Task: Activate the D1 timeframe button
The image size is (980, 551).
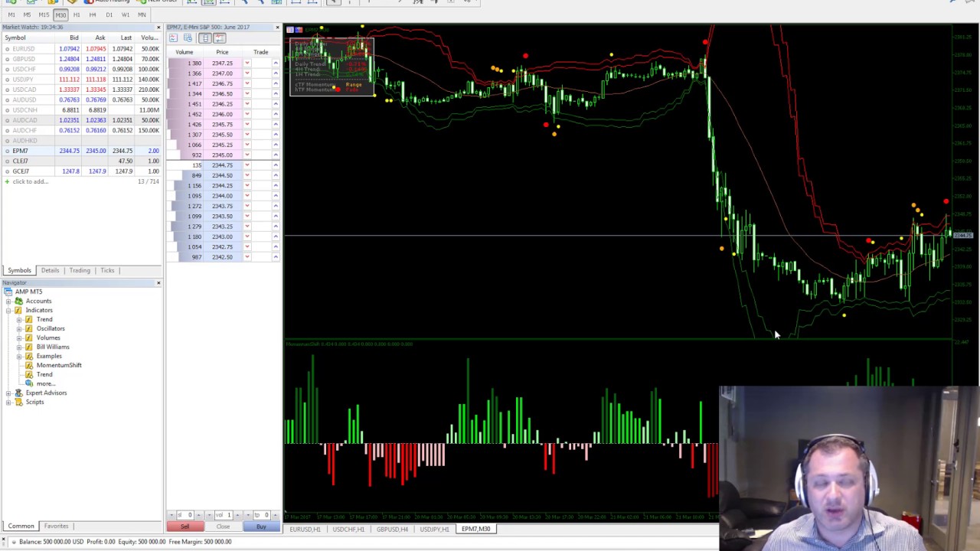Action: click(109, 15)
